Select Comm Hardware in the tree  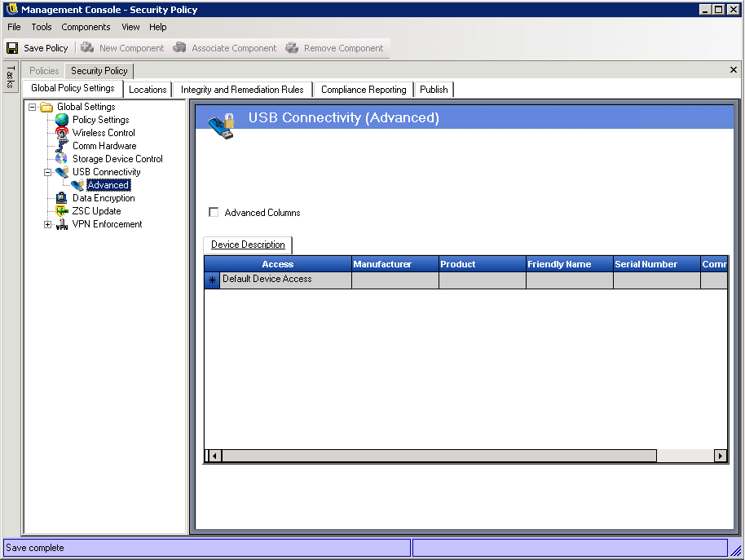104,146
